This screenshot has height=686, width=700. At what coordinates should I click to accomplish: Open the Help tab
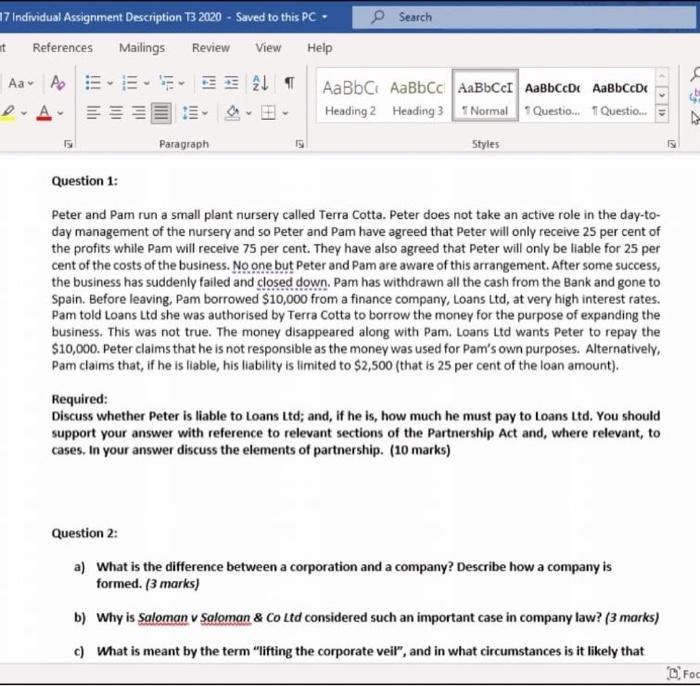[x=320, y=48]
